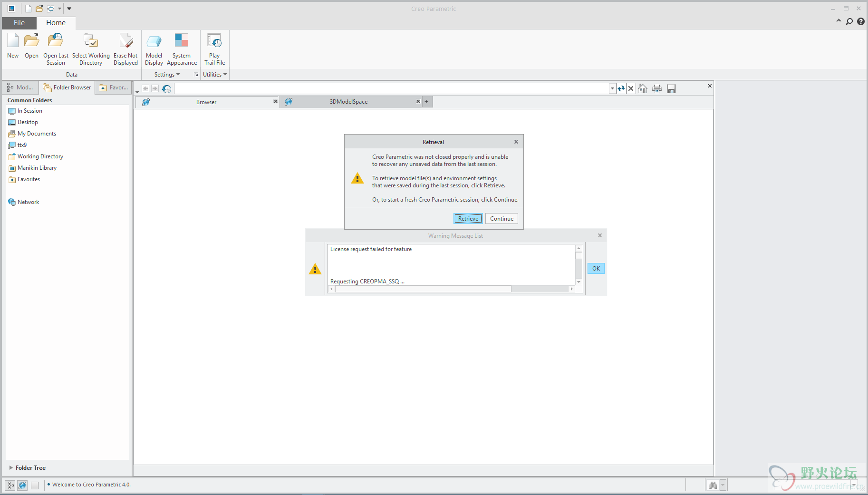Collapse the ribbon with the caret icon
The height and width of the screenshot is (495, 868).
coord(839,21)
